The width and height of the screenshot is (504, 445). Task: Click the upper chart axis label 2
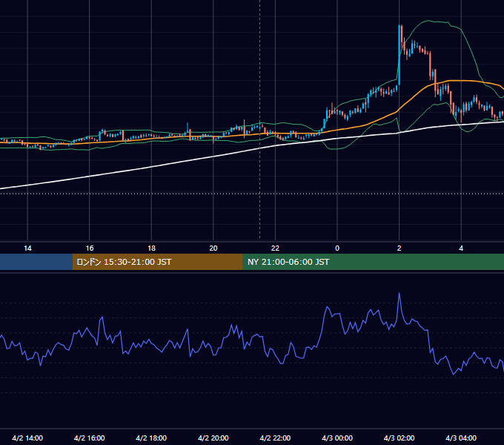point(399,248)
